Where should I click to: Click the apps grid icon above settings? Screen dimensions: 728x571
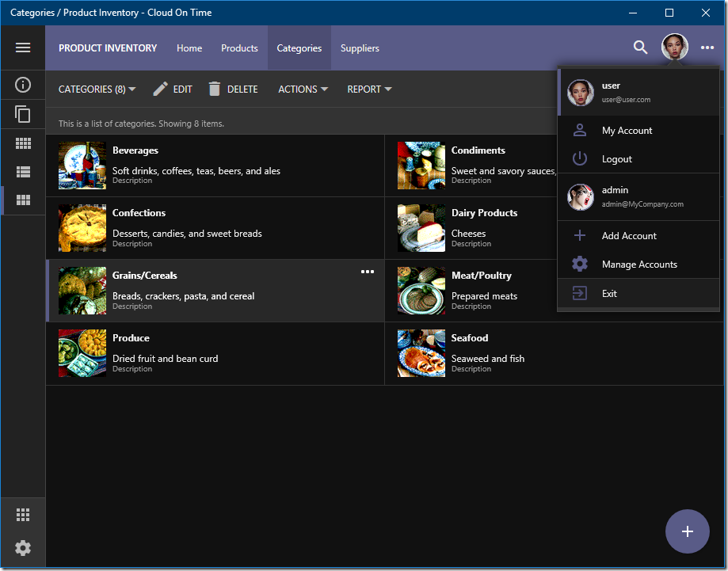[23, 515]
